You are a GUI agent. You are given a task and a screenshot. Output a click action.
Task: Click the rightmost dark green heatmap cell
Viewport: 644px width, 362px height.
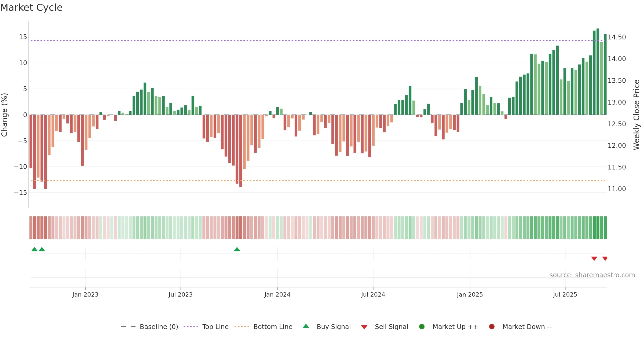(605, 228)
